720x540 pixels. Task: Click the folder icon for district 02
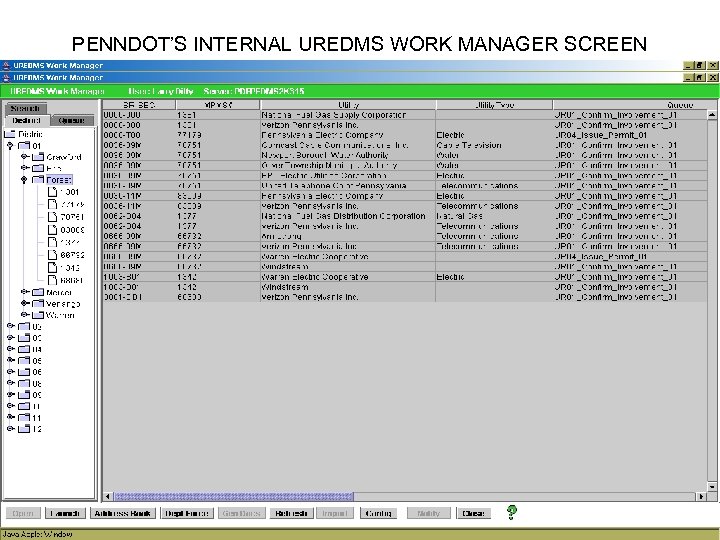point(23,326)
